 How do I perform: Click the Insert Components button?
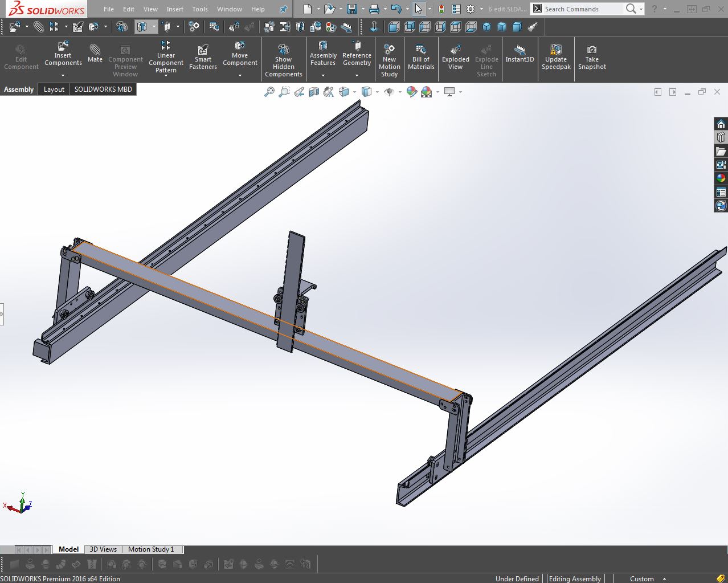(63, 55)
